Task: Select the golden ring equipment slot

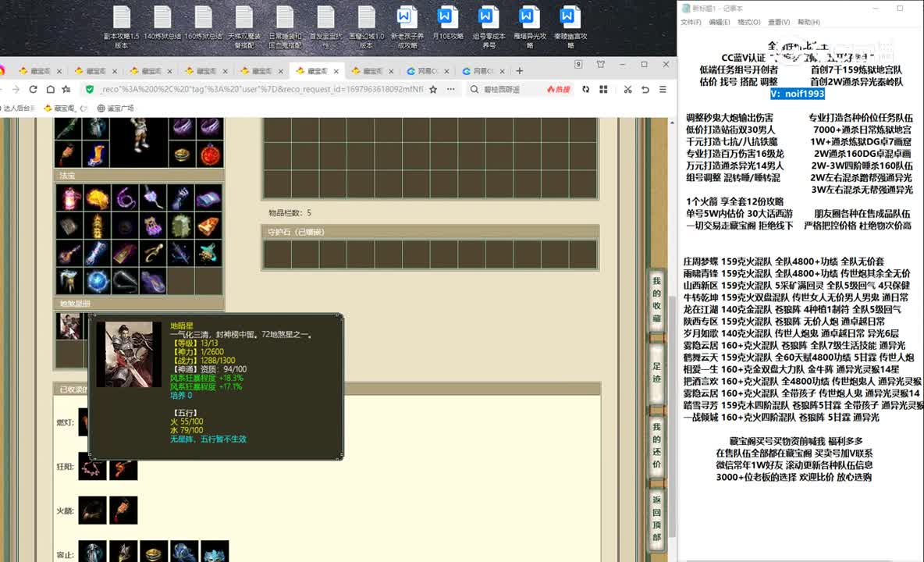Action: (x=182, y=155)
